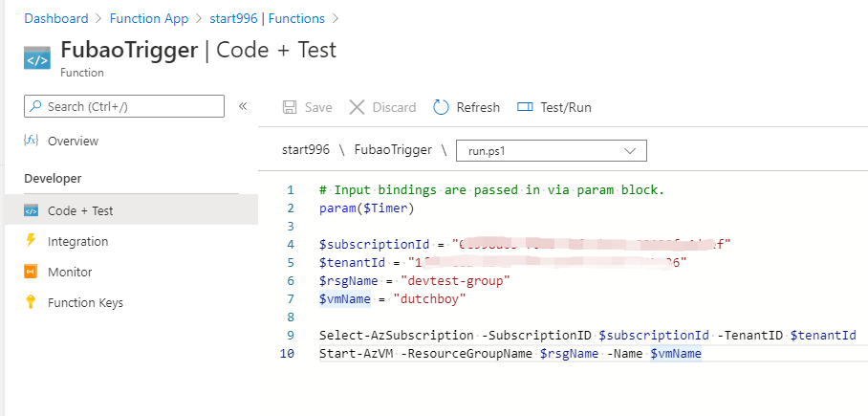Expand file list using dropdown chevron
The height and width of the screenshot is (416, 868).
(x=629, y=151)
